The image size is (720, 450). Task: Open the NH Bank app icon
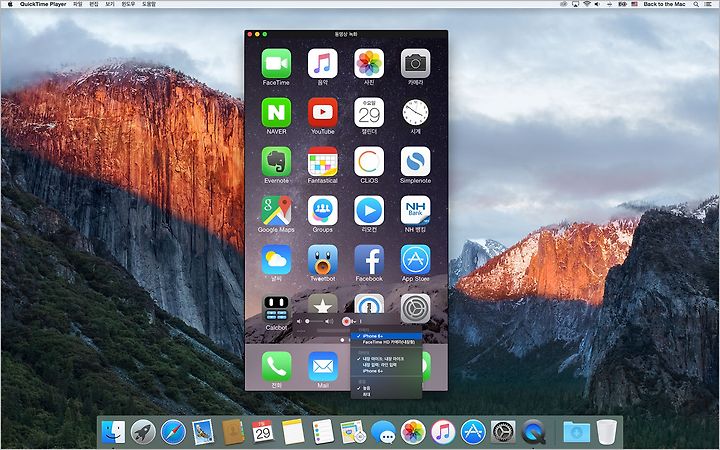[415, 210]
